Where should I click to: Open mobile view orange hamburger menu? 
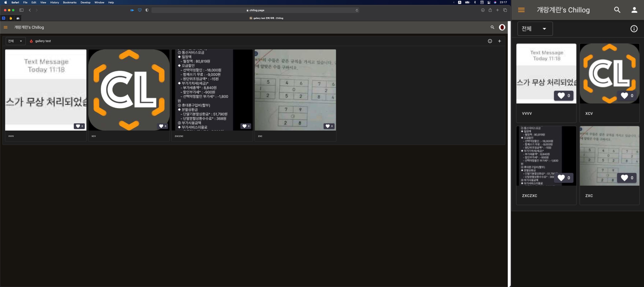[521, 10]
